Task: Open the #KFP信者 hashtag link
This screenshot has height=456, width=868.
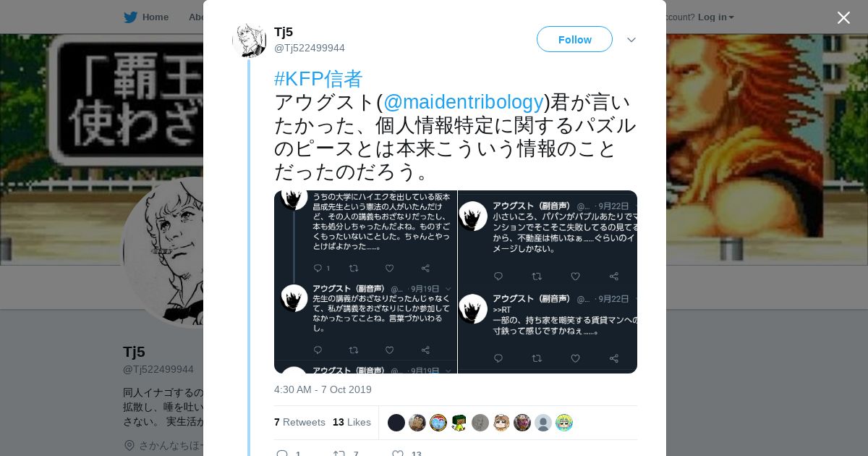Action: 318,78
